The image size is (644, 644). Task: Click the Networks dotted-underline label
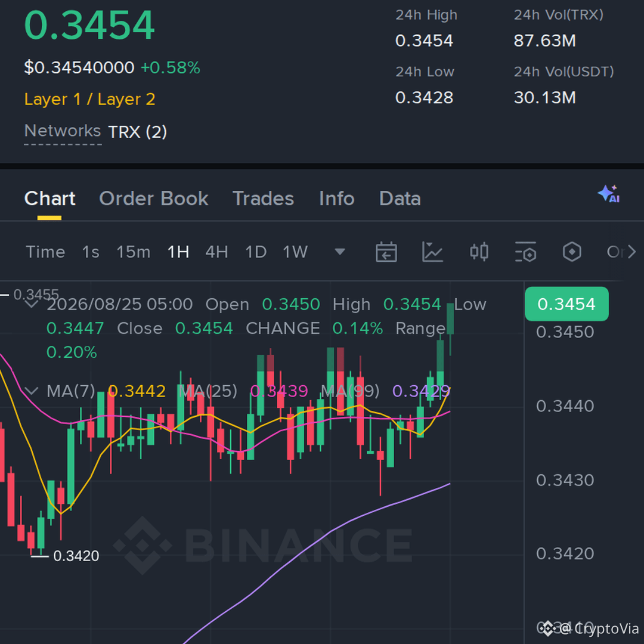63,131
